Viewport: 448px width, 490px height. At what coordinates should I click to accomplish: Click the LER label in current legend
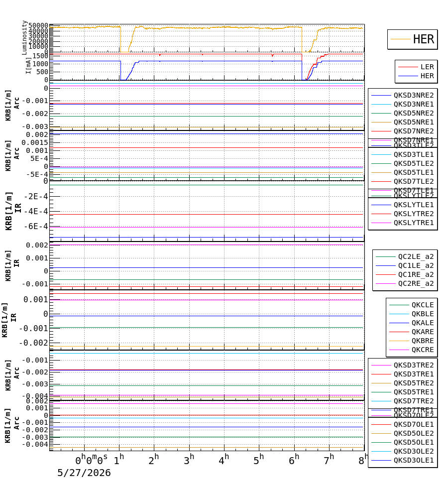click(x=427, y=67)
